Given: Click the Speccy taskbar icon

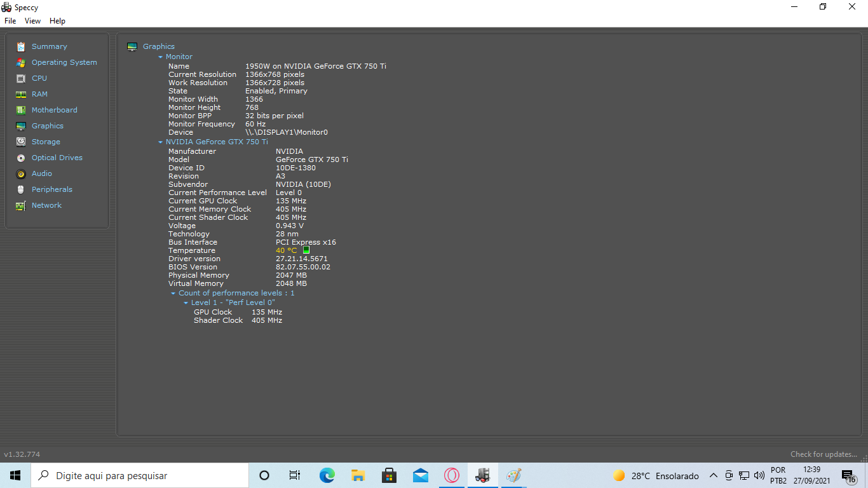Looking at the screenshot, I should point(482,475).
